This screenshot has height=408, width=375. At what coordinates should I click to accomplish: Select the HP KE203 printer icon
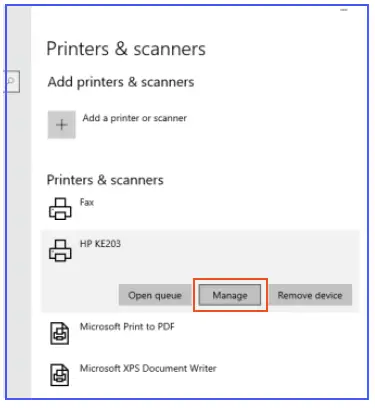[60, 250]
